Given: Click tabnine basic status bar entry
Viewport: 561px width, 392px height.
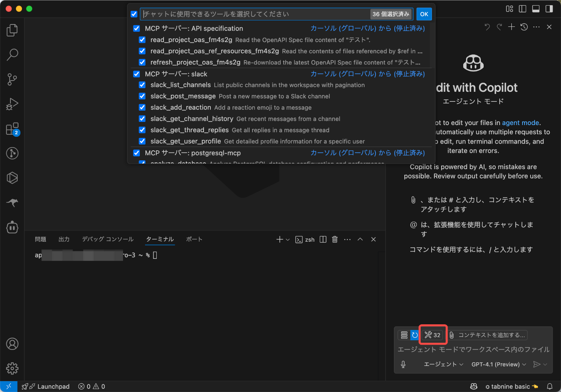Looking at the screenshot, I should click(512, 386).
